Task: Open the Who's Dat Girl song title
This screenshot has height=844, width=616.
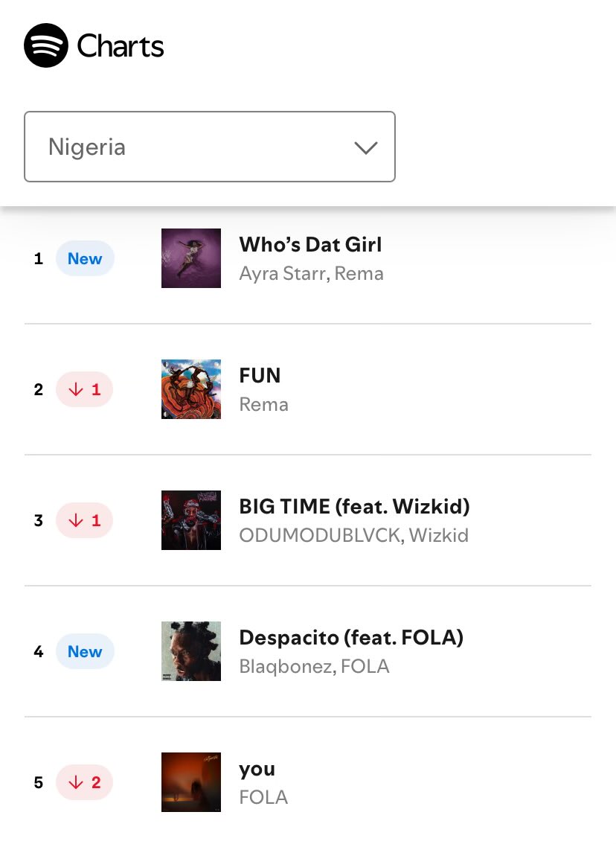Action: click(x=310, y=244)
